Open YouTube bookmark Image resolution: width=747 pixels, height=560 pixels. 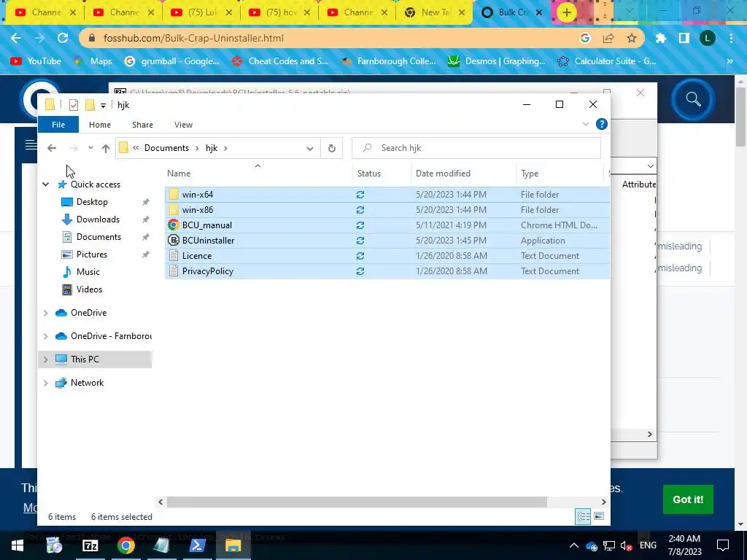point(36,61)
